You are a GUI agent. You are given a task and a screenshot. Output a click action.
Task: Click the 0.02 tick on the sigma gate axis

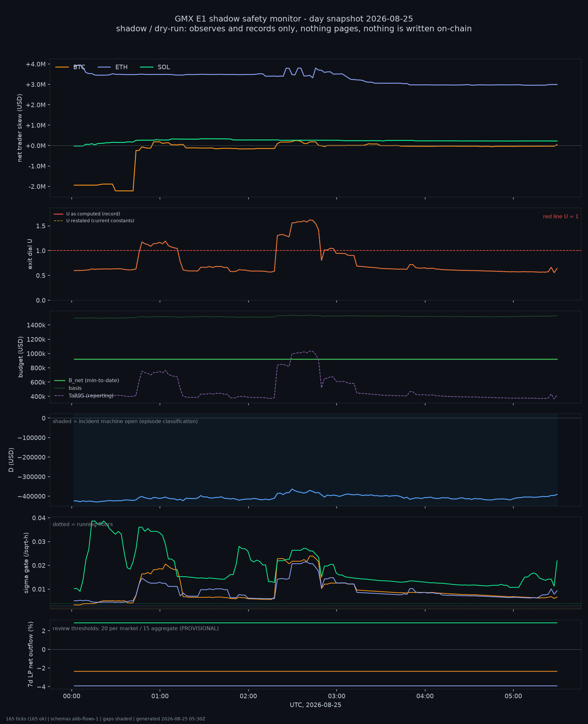tap(39, 565)
